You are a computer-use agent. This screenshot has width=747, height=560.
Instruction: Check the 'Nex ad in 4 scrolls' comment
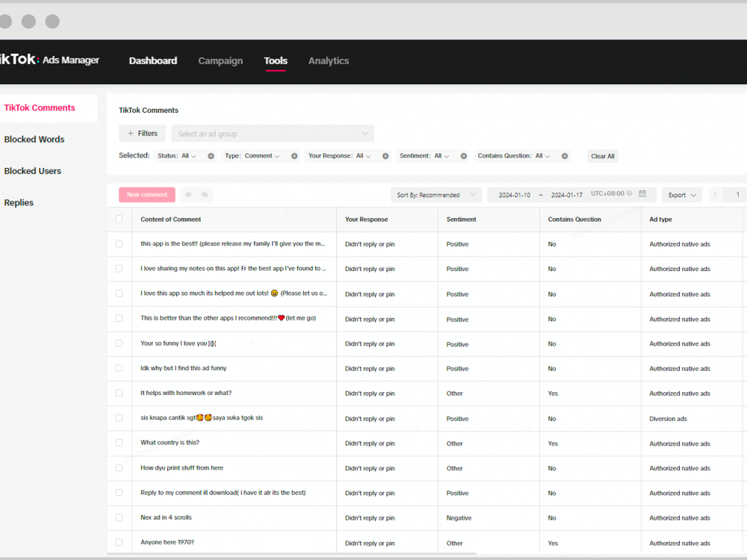[x=119, y=517]
